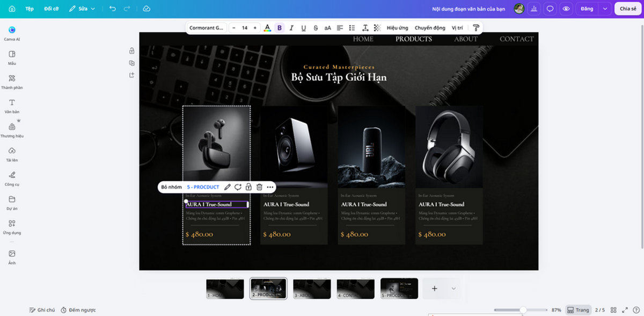
Task: Open the Đổi cỡ menu
Action: point(52,9)
